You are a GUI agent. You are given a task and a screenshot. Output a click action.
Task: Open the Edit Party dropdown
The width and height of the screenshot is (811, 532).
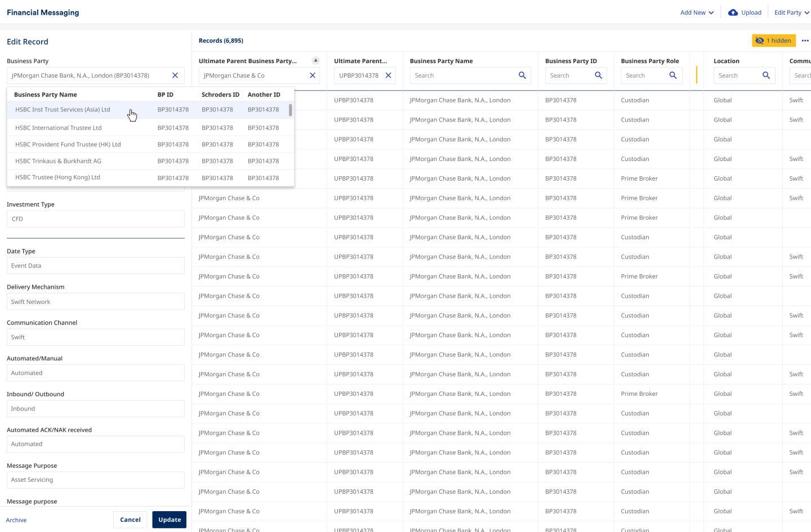click(x=792, y=12)
